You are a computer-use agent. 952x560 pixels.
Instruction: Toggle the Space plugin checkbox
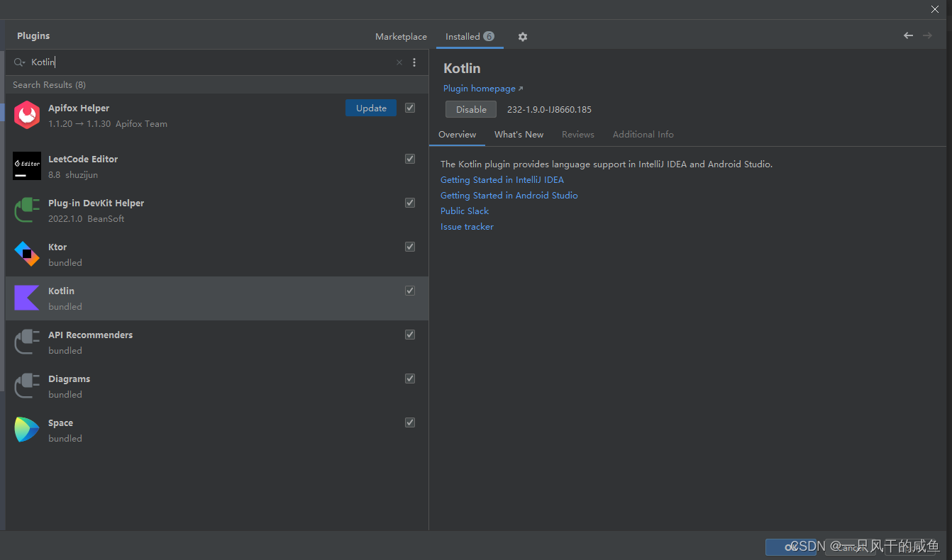tap(410, 422)
